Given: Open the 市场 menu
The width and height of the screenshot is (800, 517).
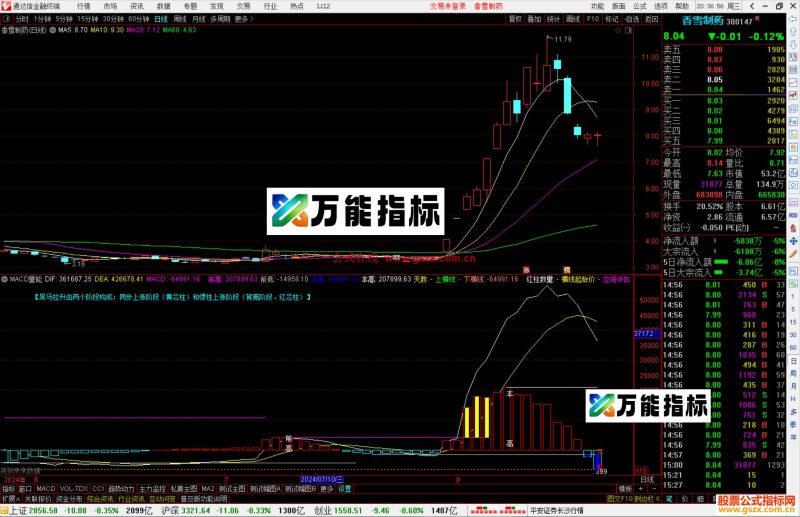Looking at the screenshot, I should pos(110,6).
